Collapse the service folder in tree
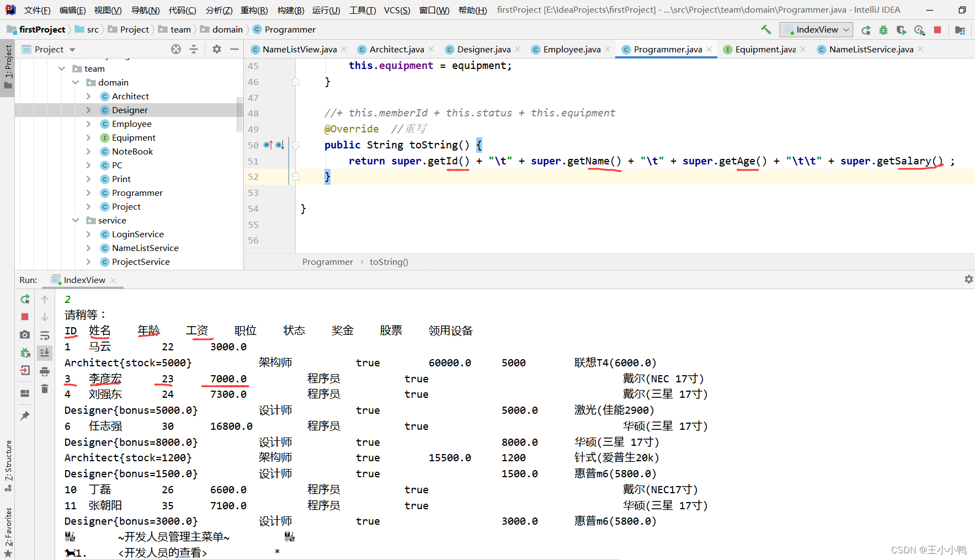This screenshot has height=560, width=975. pyautogui.click(x=76, y=221)
